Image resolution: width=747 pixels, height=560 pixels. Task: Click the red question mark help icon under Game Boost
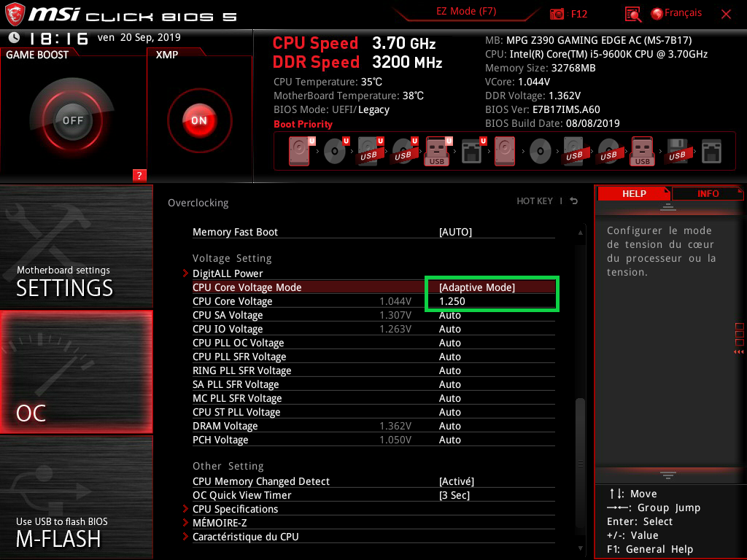[139, 175]
